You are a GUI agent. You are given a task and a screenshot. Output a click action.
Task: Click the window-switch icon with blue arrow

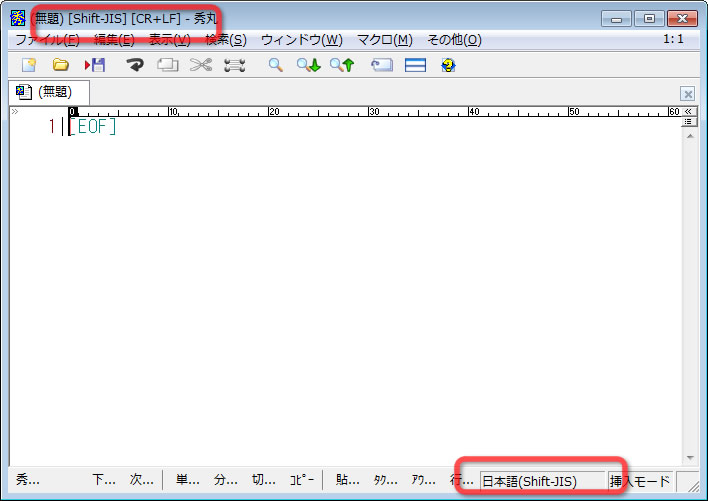pos(382,65)
